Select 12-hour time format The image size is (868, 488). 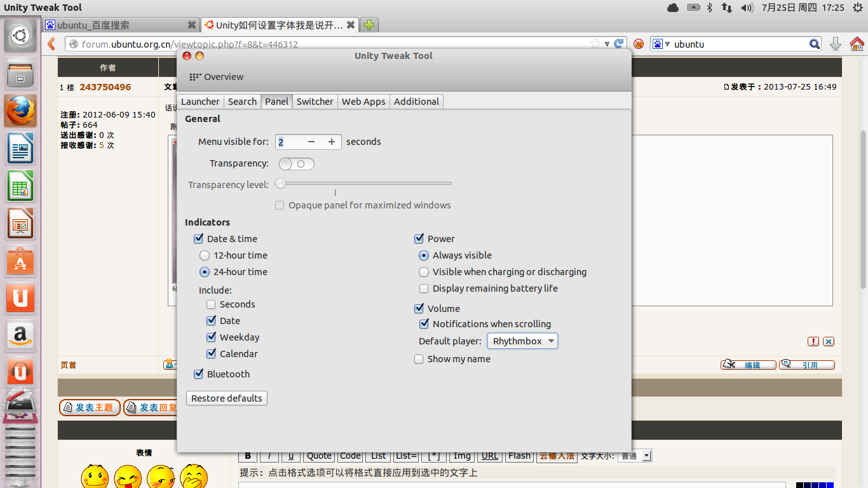tap(205, 255)
